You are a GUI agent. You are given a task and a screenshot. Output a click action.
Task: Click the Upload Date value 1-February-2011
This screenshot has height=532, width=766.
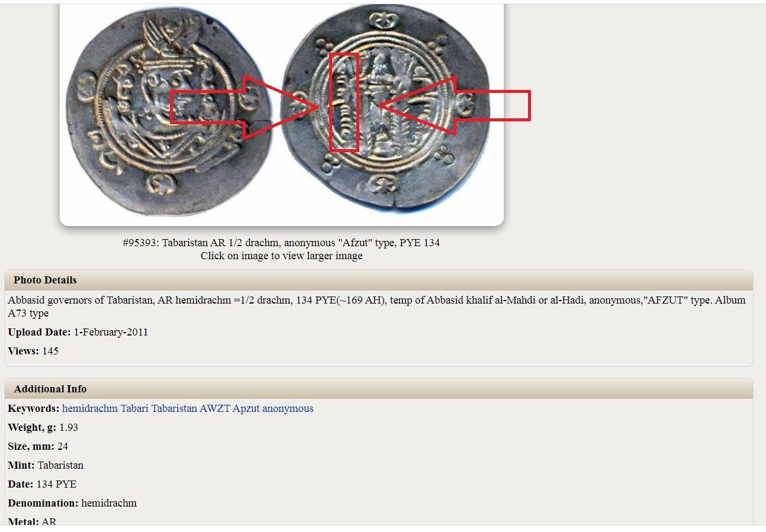[x=111, y=332]
